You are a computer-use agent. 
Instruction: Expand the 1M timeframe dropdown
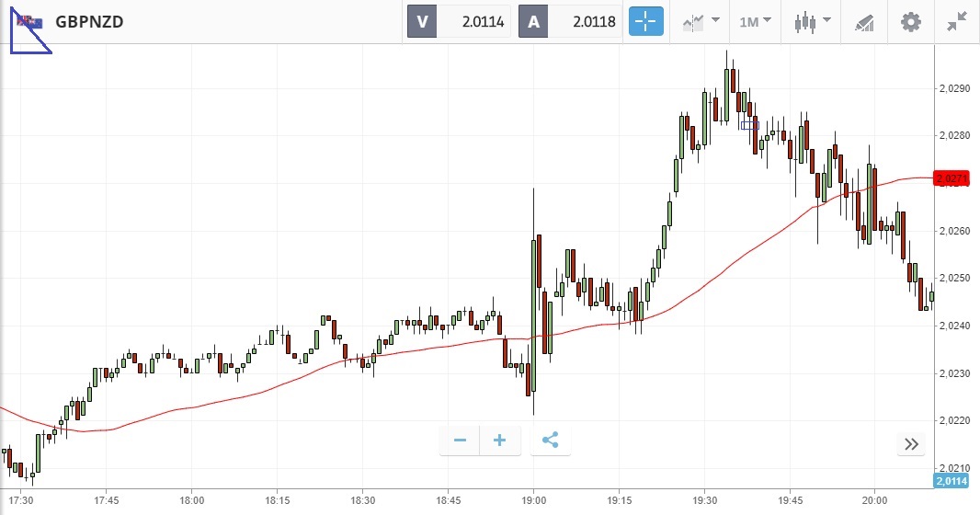pyautogui.click(x=755, y=21)
